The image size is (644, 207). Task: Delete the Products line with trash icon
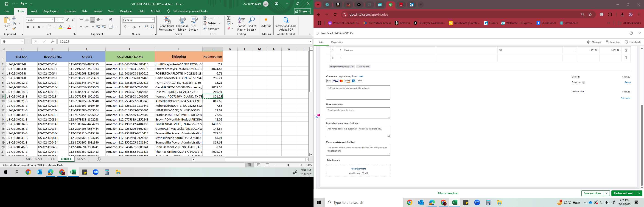pos(626,50)
